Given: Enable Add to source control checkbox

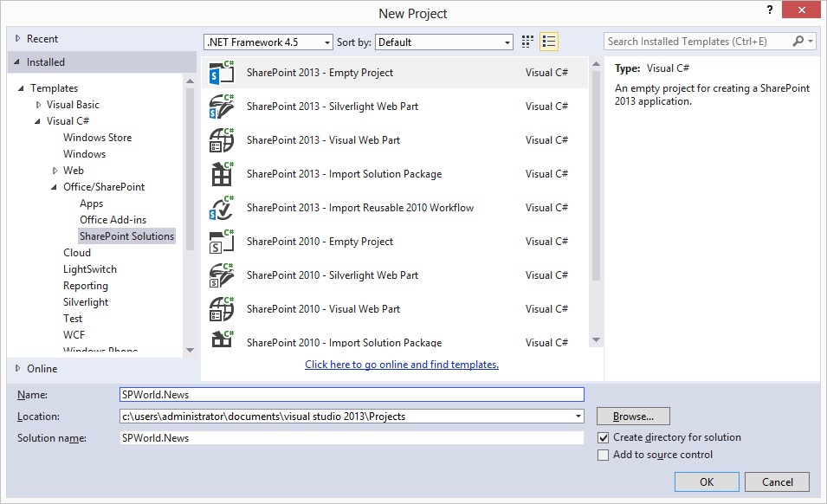Looking at the screenshot, I should 603,455.
